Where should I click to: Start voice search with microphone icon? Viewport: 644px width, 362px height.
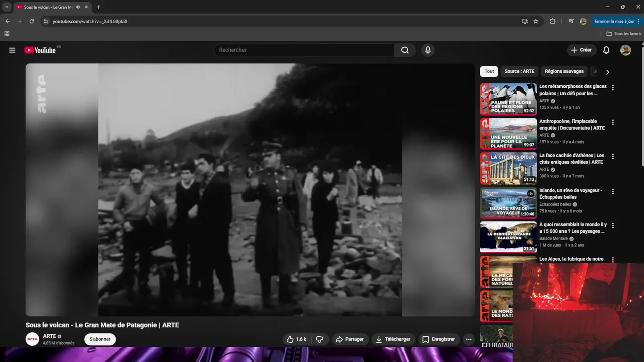click(x=428, y=50)
